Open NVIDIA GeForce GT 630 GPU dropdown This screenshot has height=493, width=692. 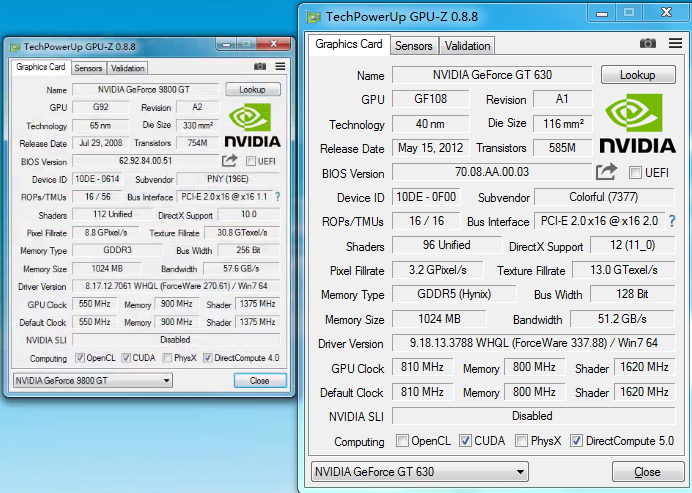420,472
